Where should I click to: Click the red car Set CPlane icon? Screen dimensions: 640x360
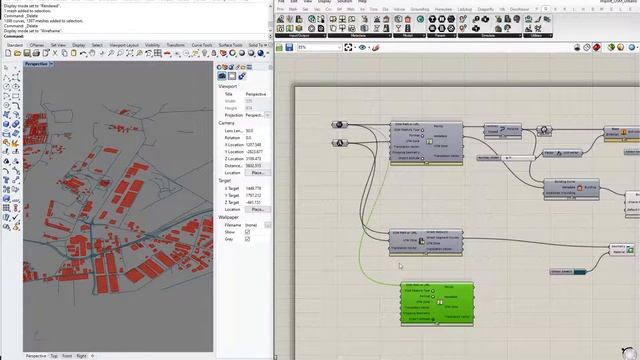tap(167, 53)
